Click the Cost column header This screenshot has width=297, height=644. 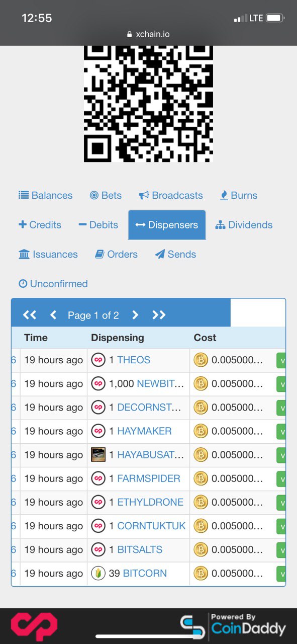tap(205, 338)
